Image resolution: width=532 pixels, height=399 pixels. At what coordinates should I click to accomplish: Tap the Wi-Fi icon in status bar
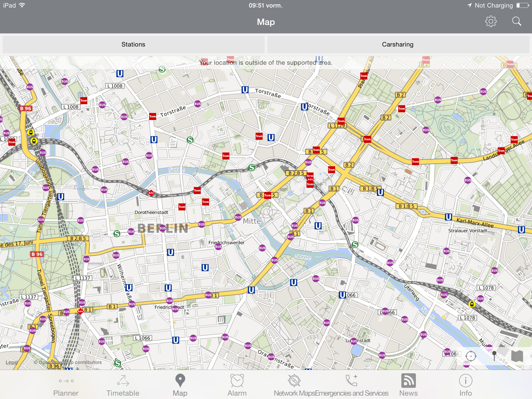click(22, 5)
